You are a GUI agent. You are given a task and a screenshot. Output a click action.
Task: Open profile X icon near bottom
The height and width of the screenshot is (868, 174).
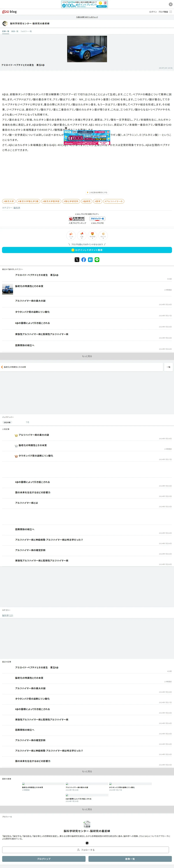(x=87, y=843)
